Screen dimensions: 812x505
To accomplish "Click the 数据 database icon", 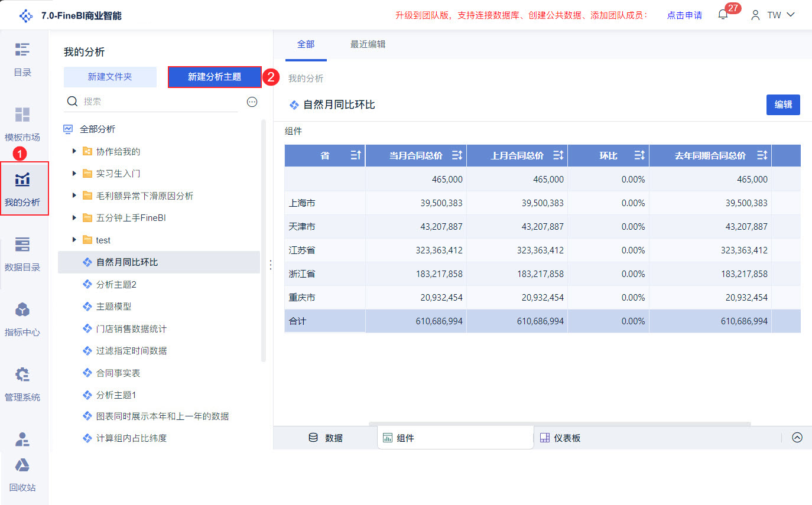I will pyautogui.click(x=313, y=438).
